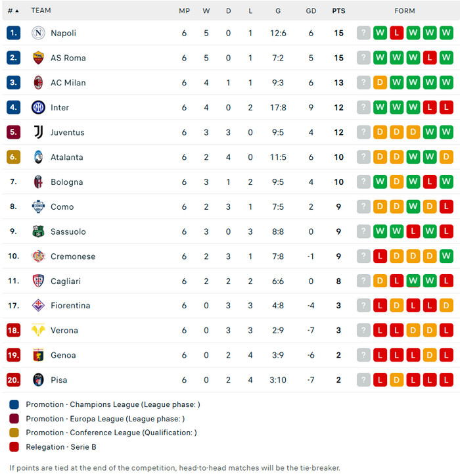Image resolution: width=460 pixels, height=476 pixels.
Task: Click the blue Champions League legend swatch
Action: [14, 405]
